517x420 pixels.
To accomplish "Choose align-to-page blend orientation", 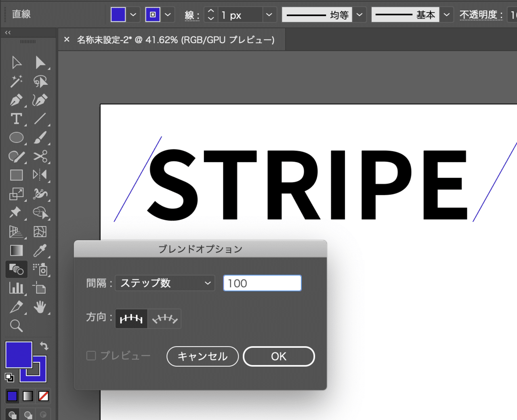I will point(131,319).
